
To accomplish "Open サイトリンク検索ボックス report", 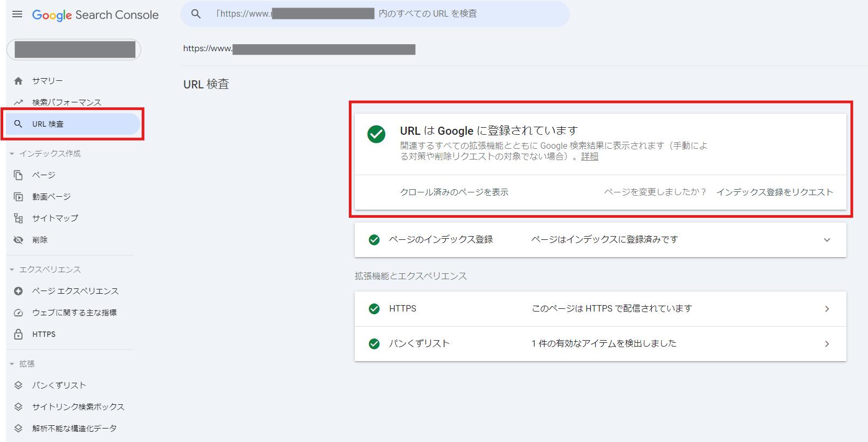I will click(x=73, y=407).
